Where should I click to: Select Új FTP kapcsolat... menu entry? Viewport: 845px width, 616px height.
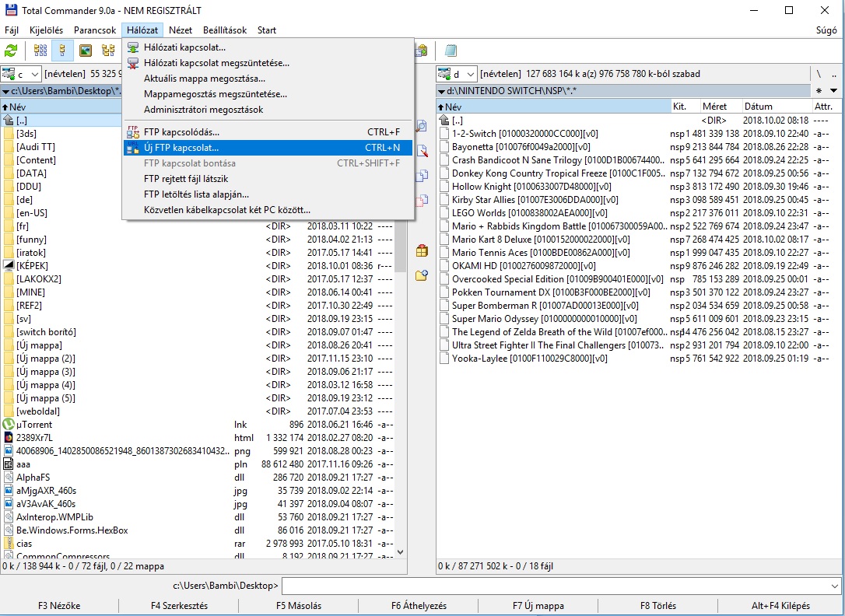pyautogui.click(x=268, y=148)
